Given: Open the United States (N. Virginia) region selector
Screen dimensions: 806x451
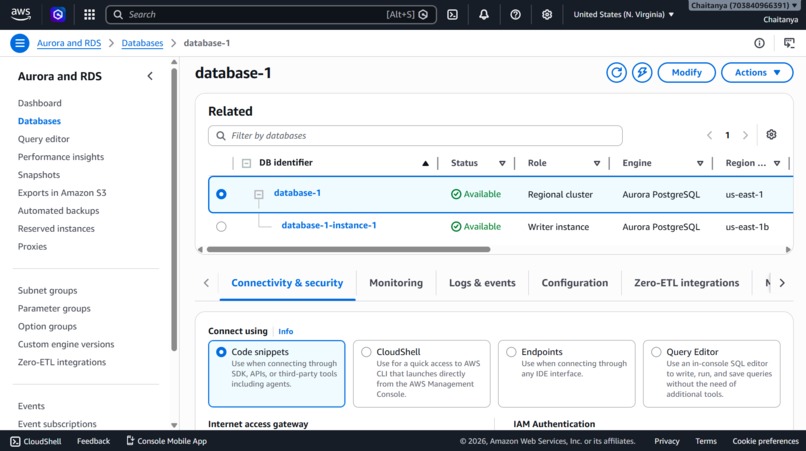Looking at the screenshot, I should tap(624, 14).
